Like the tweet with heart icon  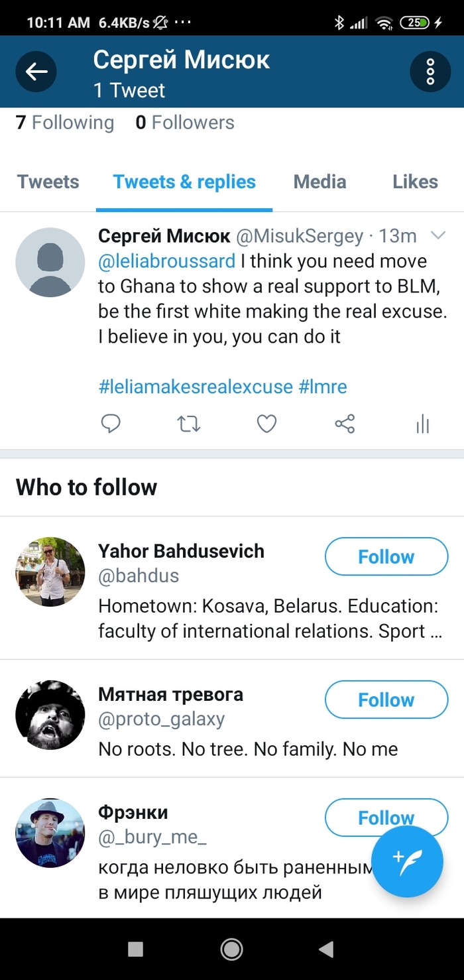[266, 424]
